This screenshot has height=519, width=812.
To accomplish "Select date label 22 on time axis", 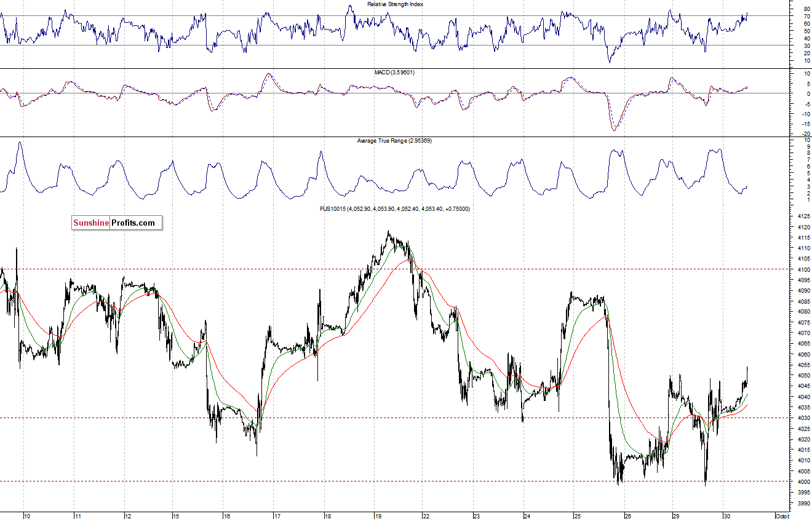I will click(x=426, y=515).
